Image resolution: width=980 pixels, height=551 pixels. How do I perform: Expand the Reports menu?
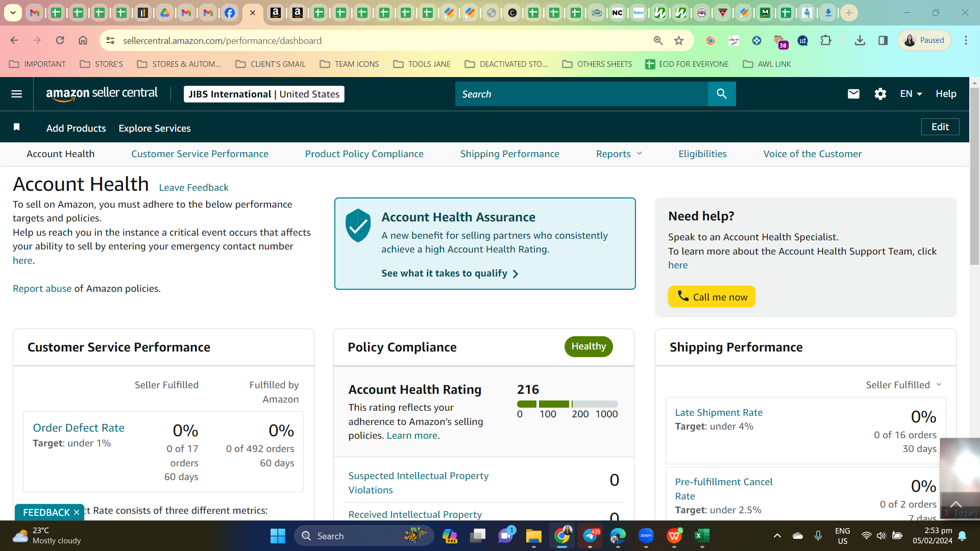[x=619, y=154]
